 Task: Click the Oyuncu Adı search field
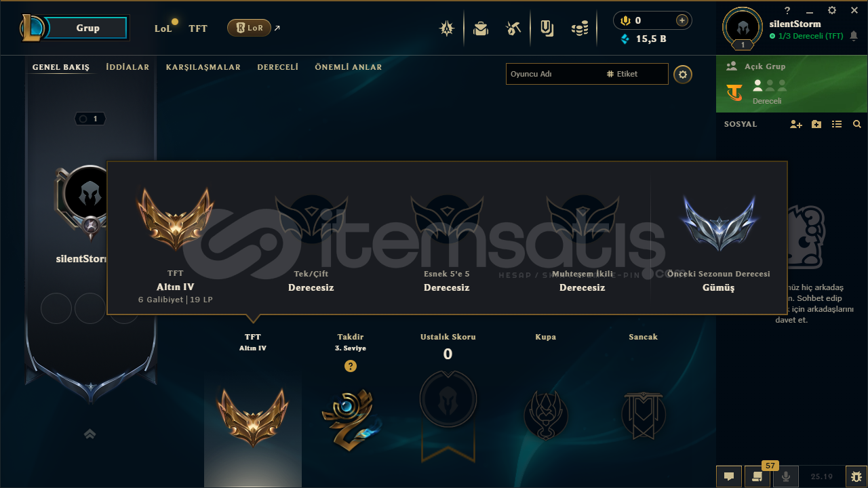(553, 74)
